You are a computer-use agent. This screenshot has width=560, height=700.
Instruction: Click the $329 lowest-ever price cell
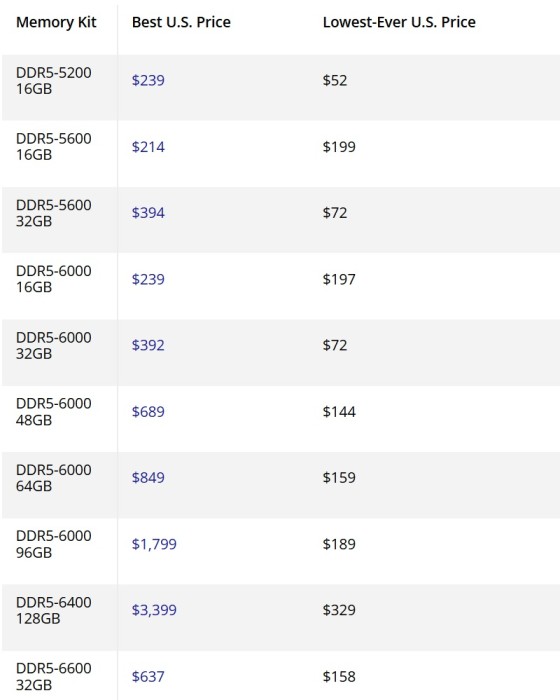[x=339, y=610]
